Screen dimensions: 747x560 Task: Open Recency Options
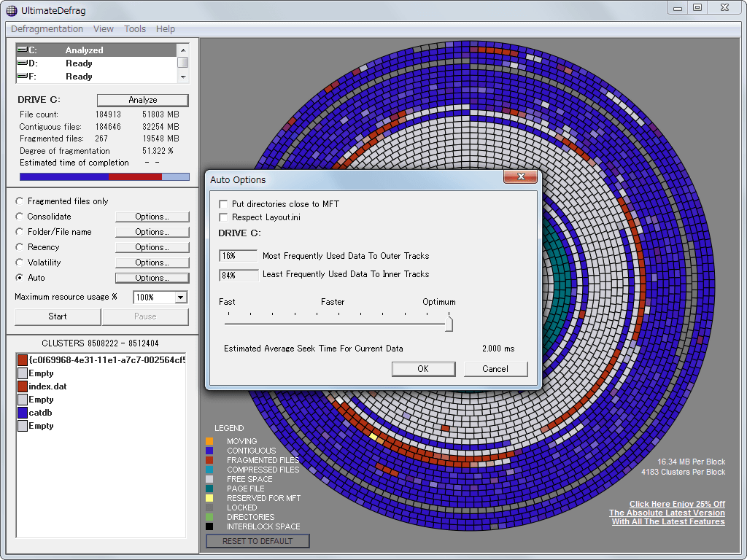point(152,247)
